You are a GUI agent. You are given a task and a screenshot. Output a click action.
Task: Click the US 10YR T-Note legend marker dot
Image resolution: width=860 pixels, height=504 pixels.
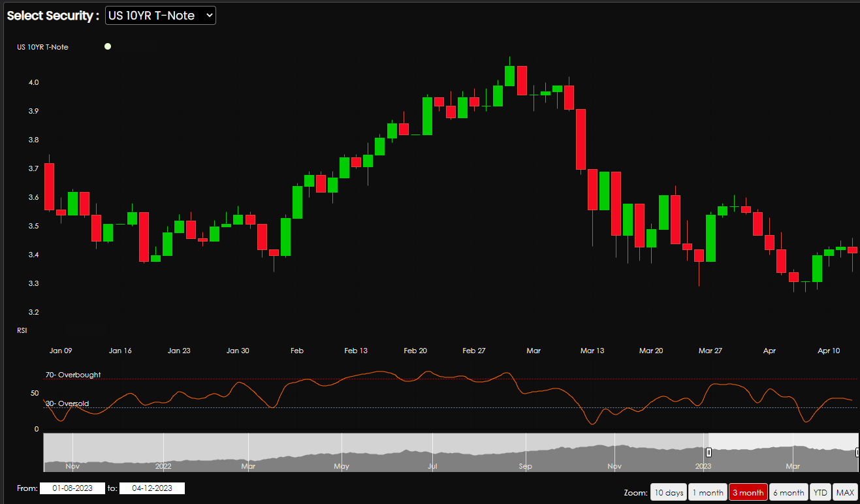coord(108,46)
